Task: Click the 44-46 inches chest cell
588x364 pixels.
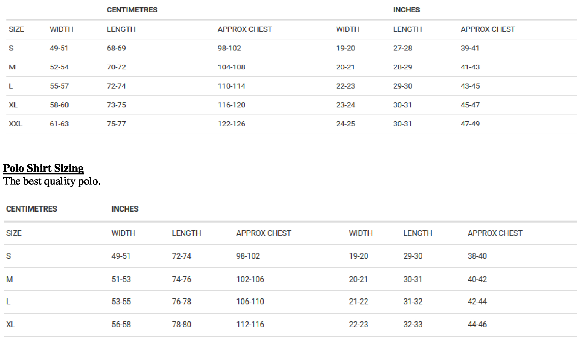Action: (477, 325)
